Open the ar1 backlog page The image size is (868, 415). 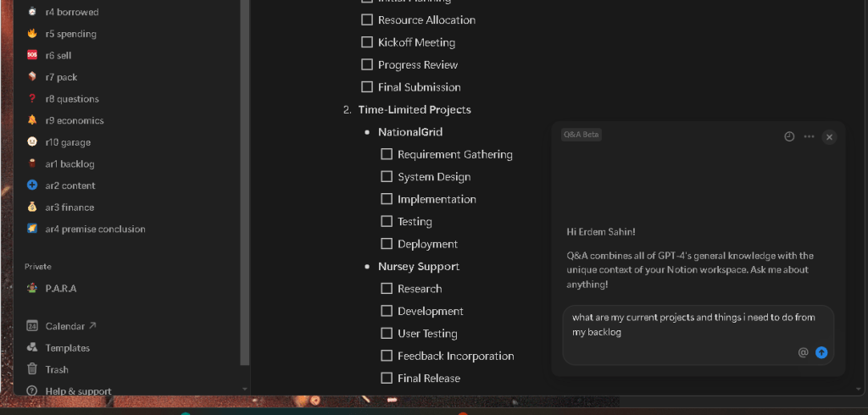pyautogui.click(x=70, y=163)
